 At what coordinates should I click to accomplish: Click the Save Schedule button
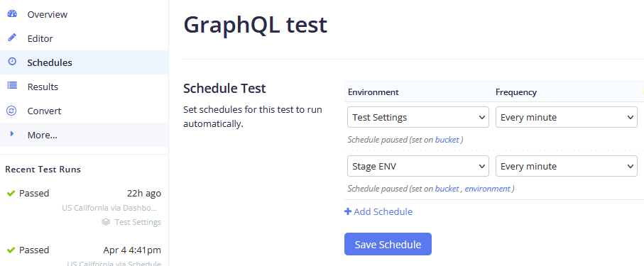click(x=388, y=244)
